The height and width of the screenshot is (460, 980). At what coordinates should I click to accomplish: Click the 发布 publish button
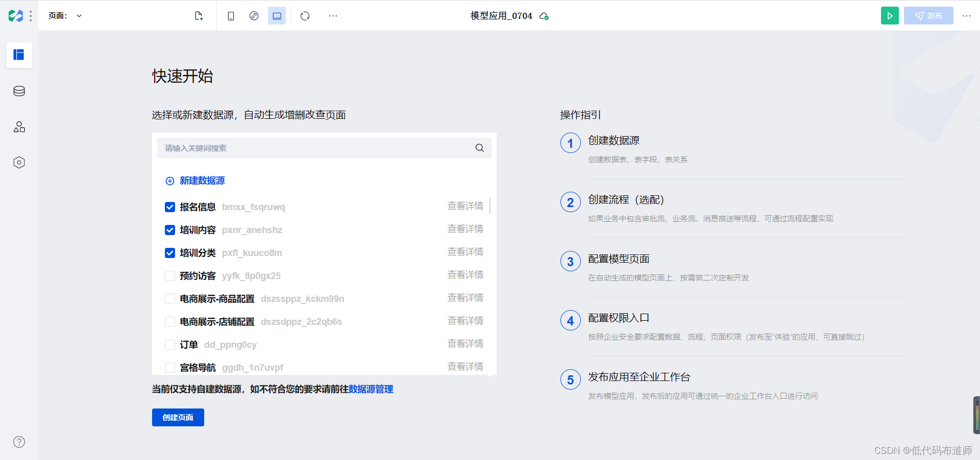tap(928, 16)
